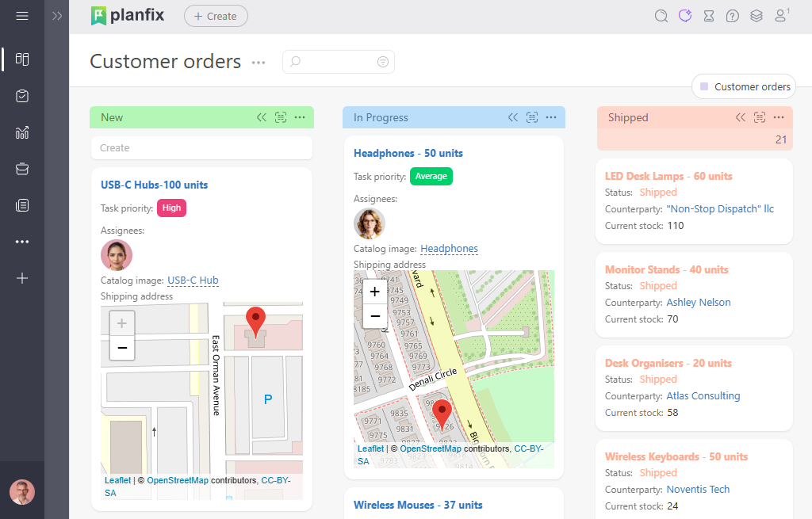Image resolution: width=812 pixels, height=519 pixels.
Task: Zoom in on USB-C Hubs map
Action: coord(121,323)
